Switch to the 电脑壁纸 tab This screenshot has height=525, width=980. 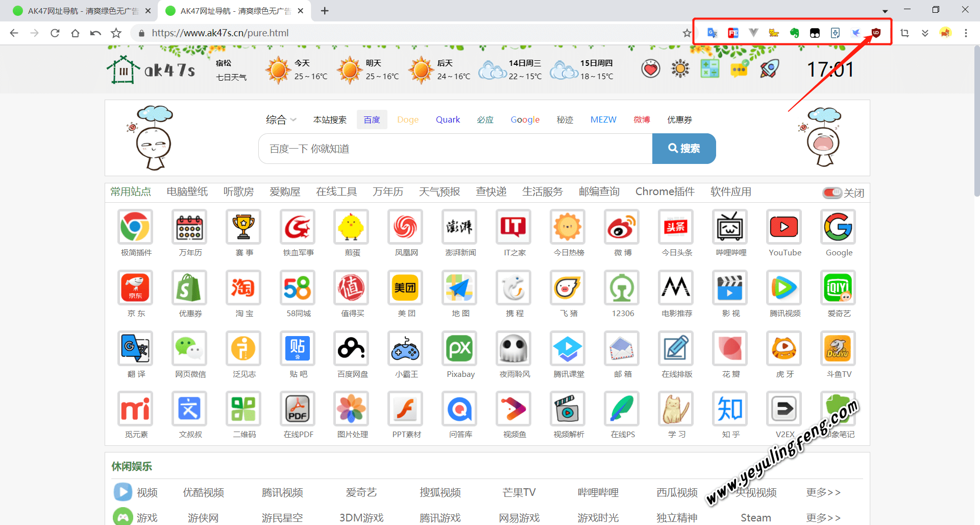187,192
